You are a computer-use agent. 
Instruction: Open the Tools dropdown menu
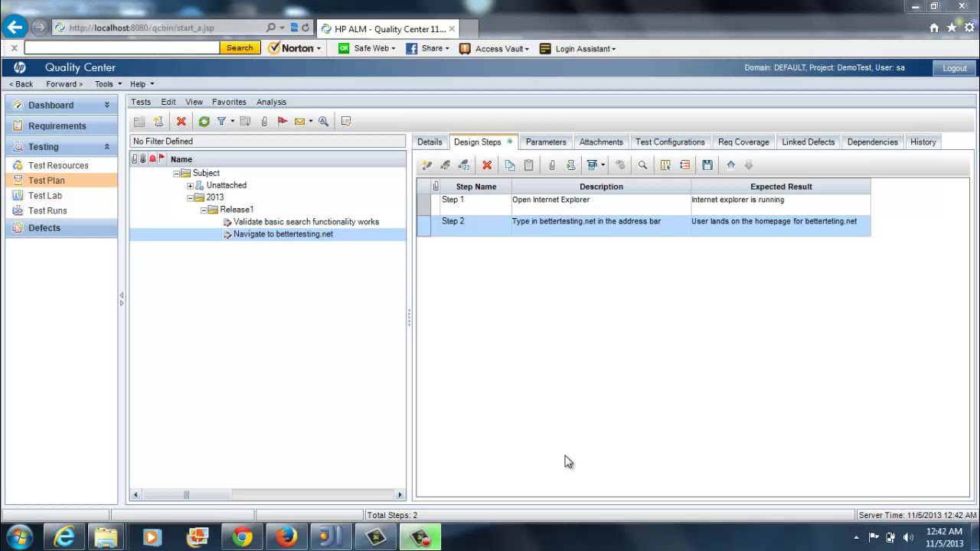pos(108,84)
